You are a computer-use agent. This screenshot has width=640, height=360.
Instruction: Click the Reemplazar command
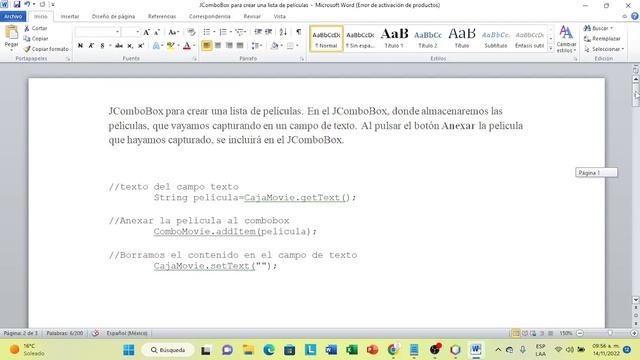[602, 38]
